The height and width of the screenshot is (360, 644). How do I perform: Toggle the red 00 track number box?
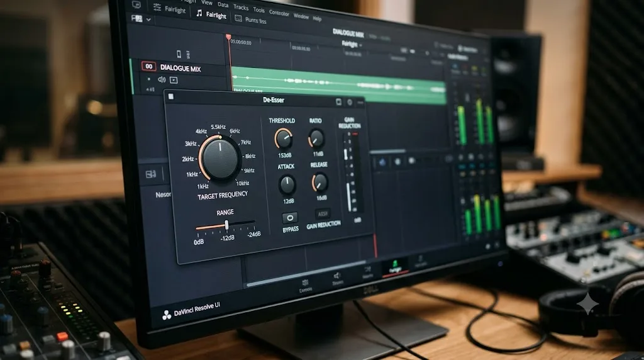(x=148, y=66)
